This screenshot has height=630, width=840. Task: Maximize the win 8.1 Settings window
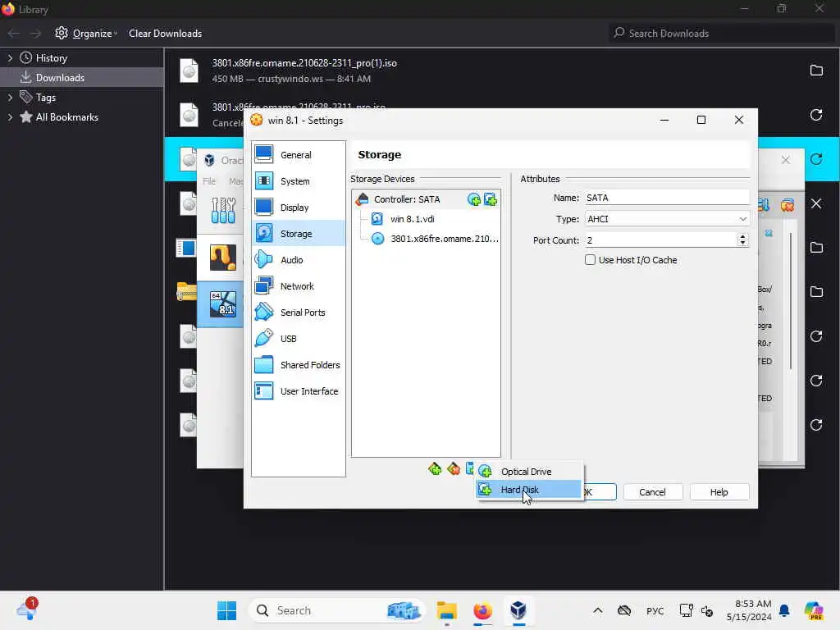click(x=701, y=120)
